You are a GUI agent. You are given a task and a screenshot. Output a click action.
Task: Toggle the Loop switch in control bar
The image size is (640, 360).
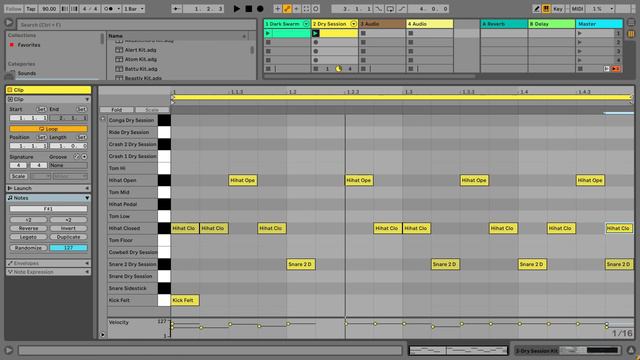tap(390, 9)
